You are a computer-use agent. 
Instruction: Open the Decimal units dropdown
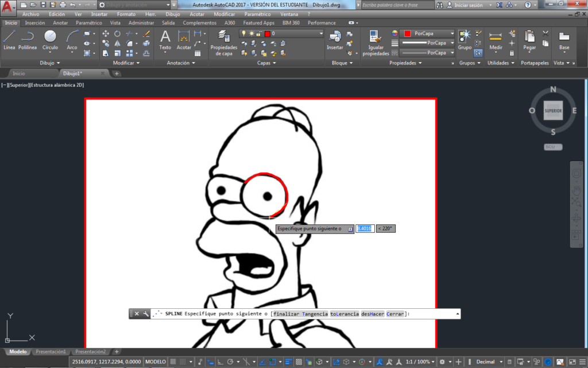501,362
